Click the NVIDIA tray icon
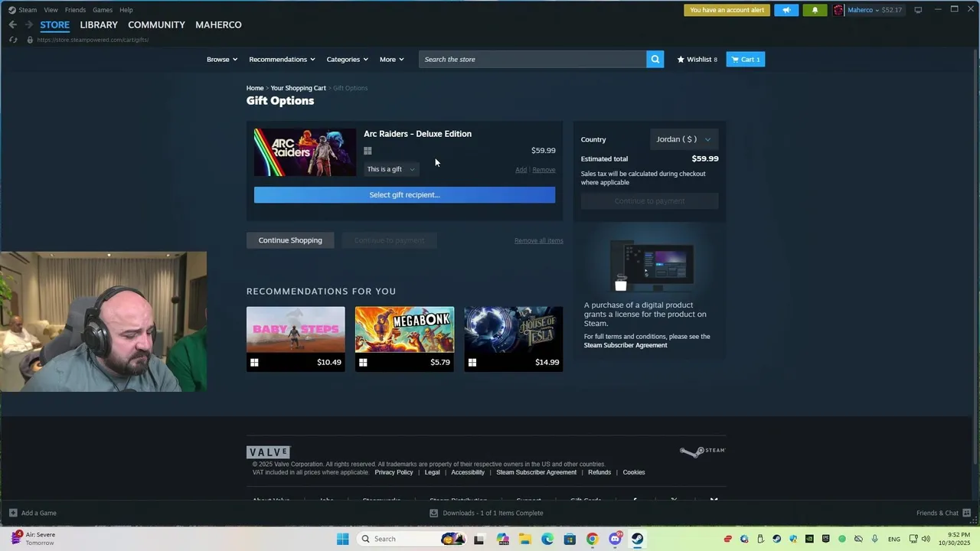Image resolution: width=980 pixels, height=551 pixels. pyautogui.click(x=809, y=539)
